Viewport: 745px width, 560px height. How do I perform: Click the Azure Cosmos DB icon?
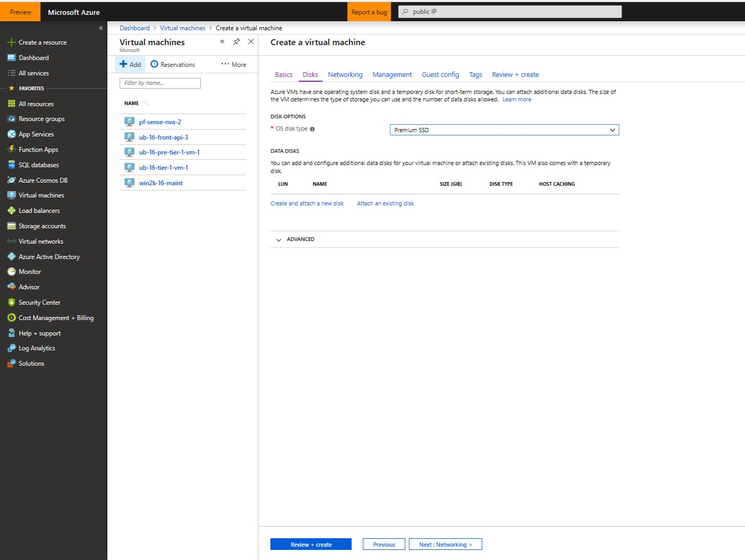tap(11, 180)
